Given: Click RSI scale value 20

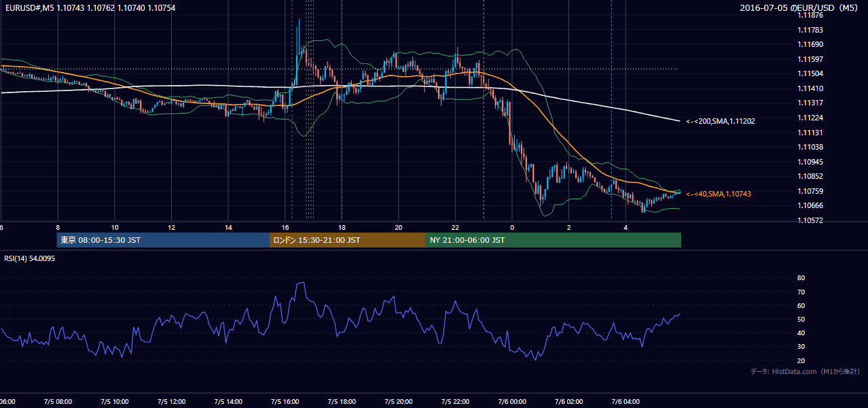Looking at the screenshot, I should pos(801,360).
